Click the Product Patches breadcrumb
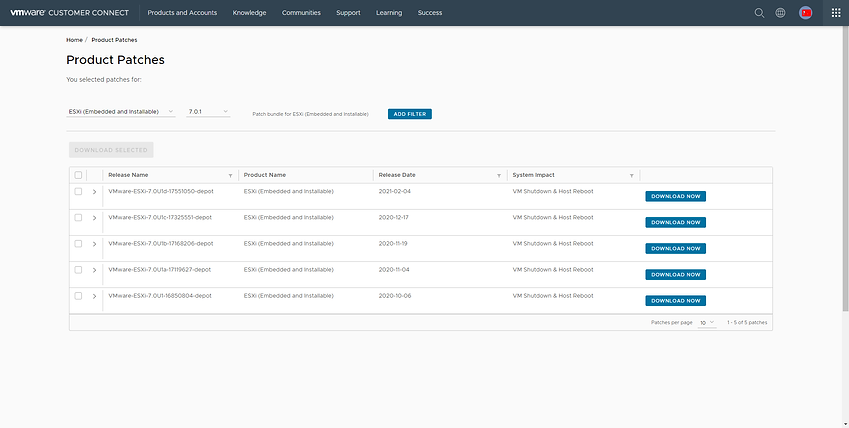 114,40
